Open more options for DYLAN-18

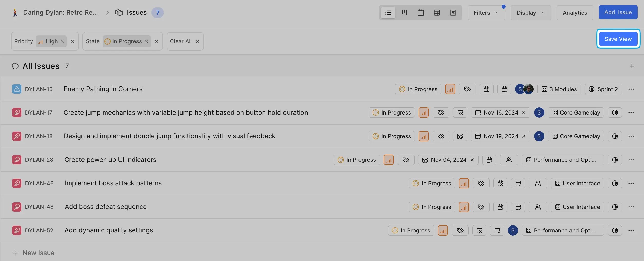(x=631, y=136)
